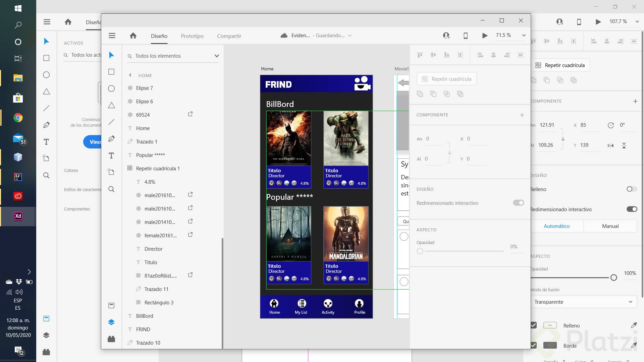Expand the 71.5 % zoom dropdown
This screenshot has height=362, width=644.
tap(524, 36)
